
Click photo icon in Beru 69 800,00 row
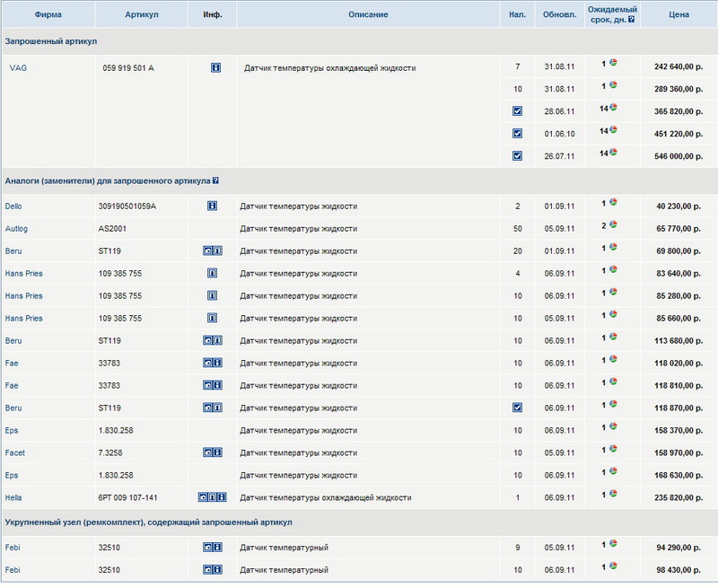tap(208, 251)
